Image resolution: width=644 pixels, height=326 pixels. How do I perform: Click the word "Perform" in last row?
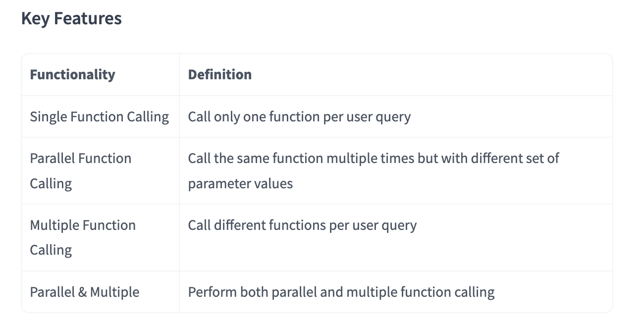[x=212, y=292]
